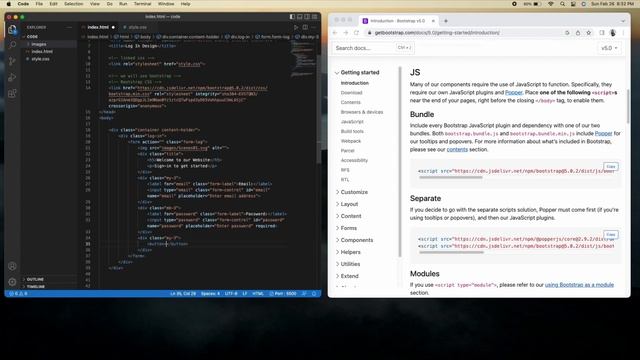This screenshot has height=360, width=640.
Task: Click the Search docs input field
Action: 373,48
